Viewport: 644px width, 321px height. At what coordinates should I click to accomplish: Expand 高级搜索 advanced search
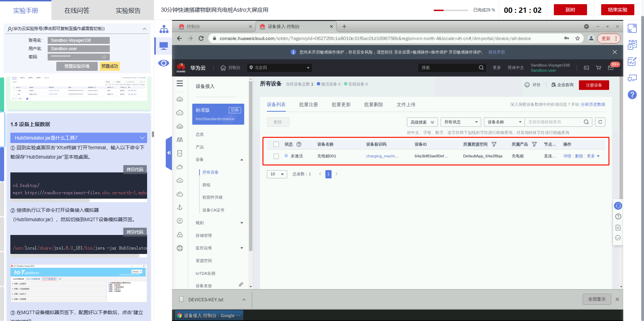pyautogui.click(x=422, y=122)
